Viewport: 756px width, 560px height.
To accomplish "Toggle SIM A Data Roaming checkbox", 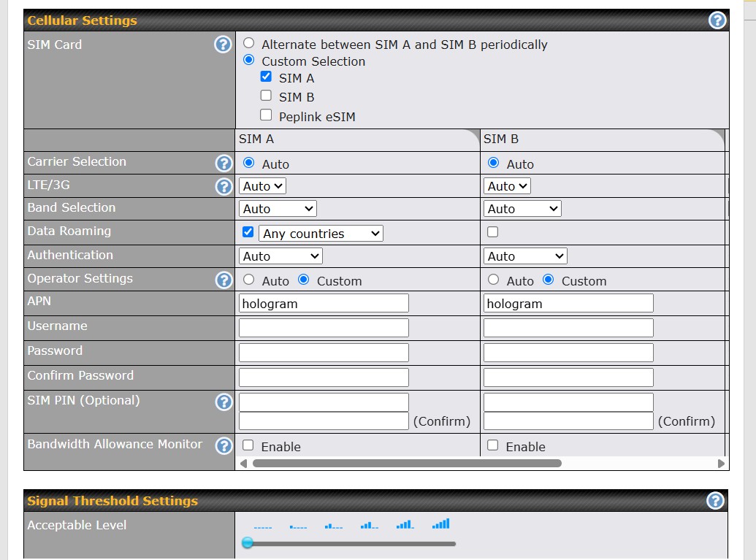I will pyautogui.click(x=248, y=232).
